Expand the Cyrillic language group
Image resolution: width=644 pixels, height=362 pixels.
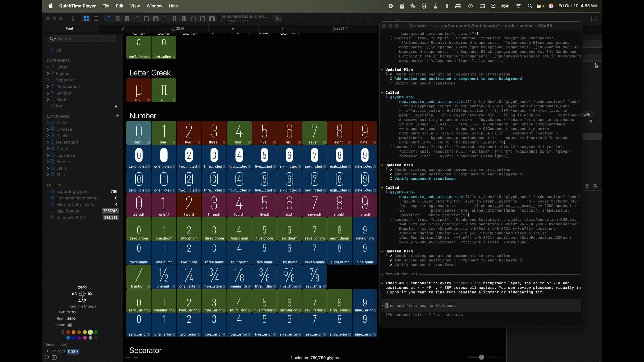click(48, 136)
